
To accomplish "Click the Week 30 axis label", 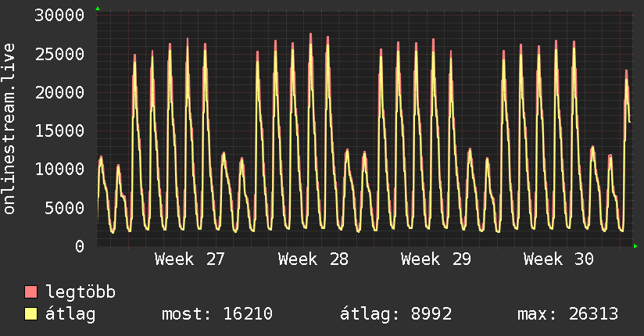I will pos(559,259).
